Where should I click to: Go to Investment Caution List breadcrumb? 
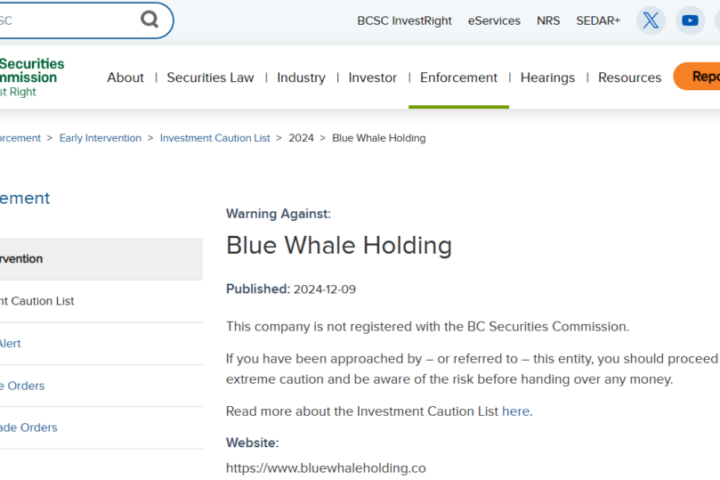point(215,138)
